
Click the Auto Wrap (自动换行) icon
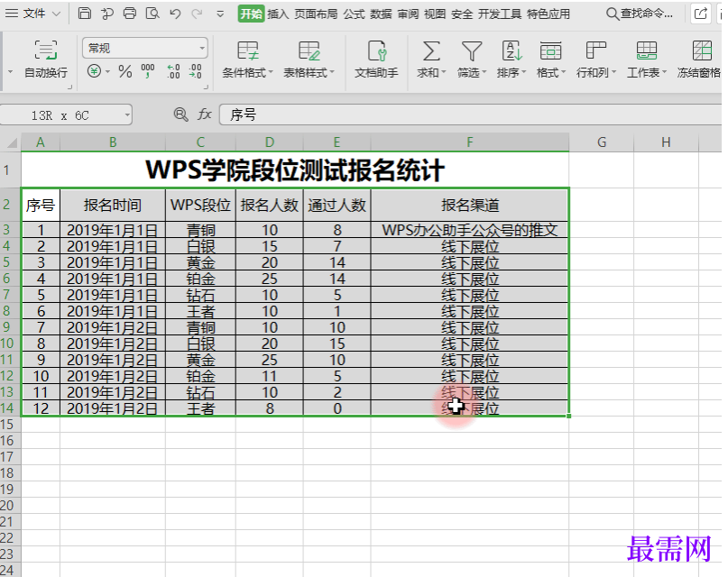coord(45,50)
